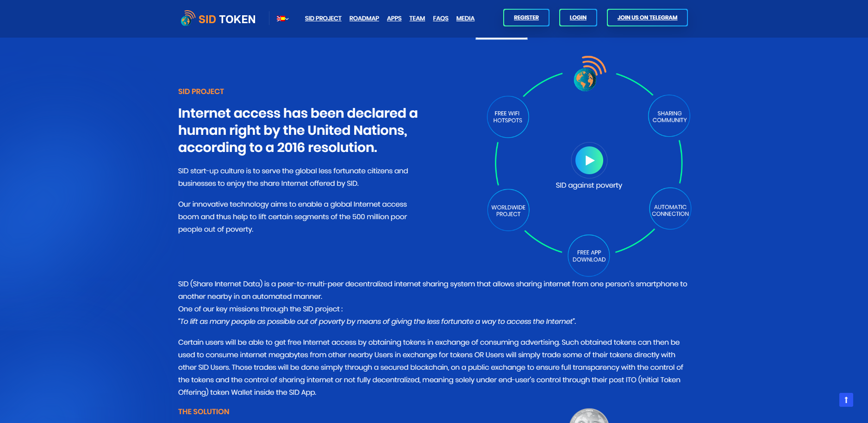
Task: Click the SID against poverty caption
Action: [x=589, y=185]
